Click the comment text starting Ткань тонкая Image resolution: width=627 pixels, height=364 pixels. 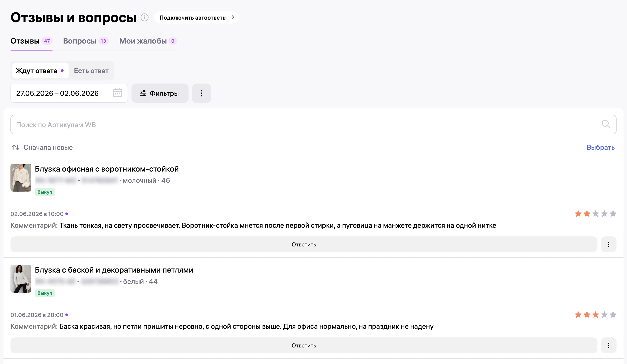click(x=278, y=225)
